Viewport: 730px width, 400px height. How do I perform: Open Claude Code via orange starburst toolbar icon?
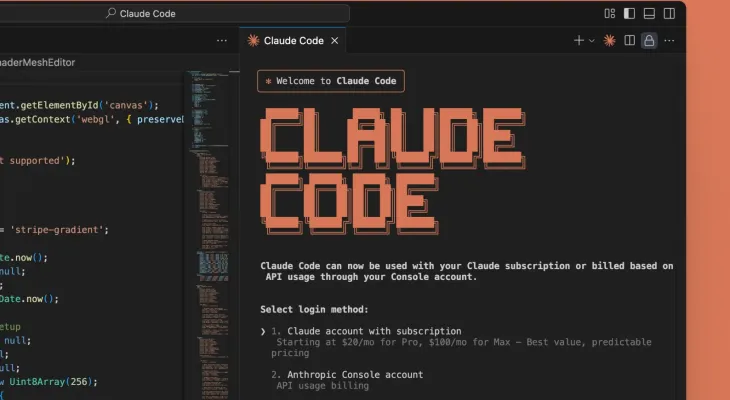[x=609, y=41]
